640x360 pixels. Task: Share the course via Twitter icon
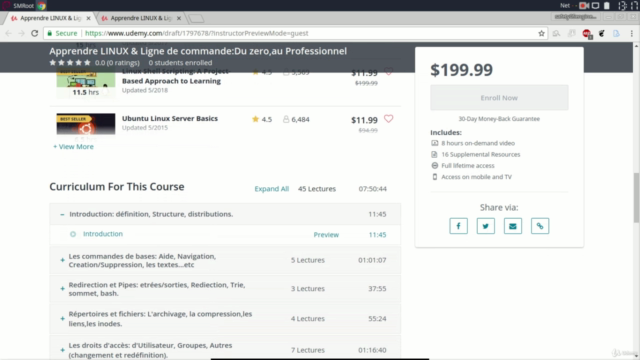coord(486,226)
